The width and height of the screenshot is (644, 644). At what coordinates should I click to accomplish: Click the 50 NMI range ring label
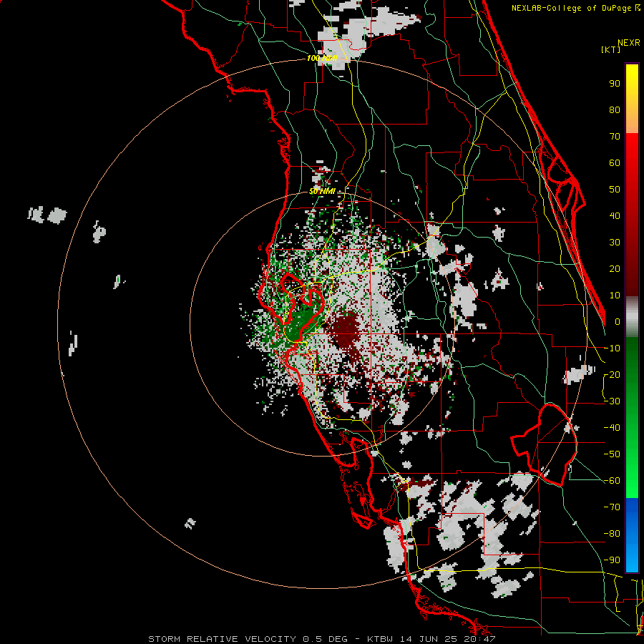tap(322, 191)
